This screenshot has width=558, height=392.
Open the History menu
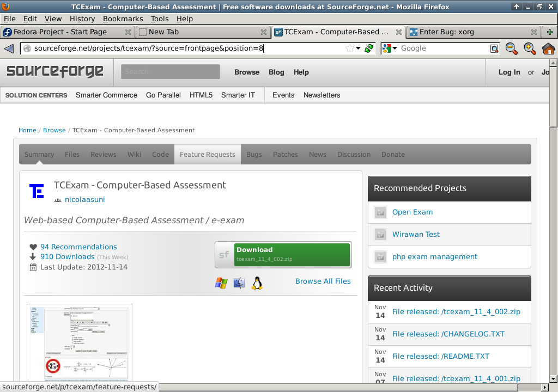(x=82, y=19)
